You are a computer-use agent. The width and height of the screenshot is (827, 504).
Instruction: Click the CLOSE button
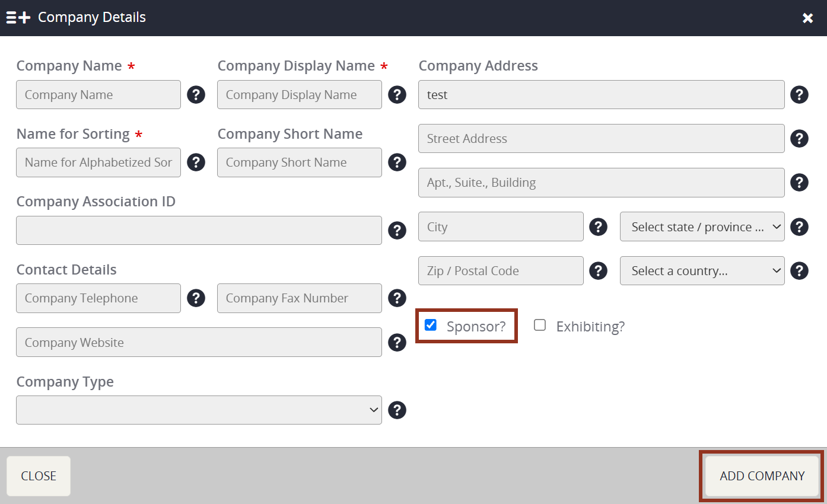(x=39, y=476)
